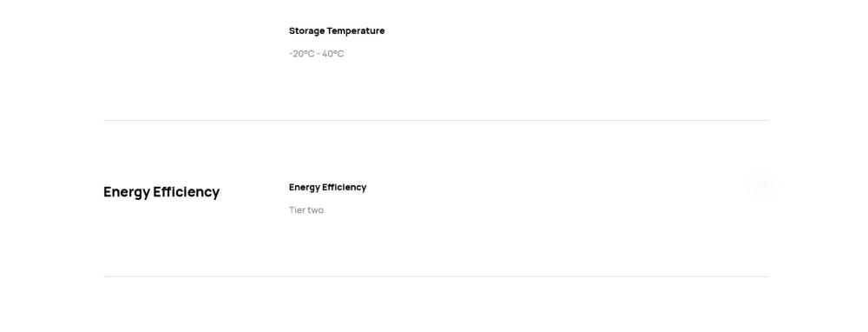Click the word Temperature in the spec label

(x=356, y=31)
